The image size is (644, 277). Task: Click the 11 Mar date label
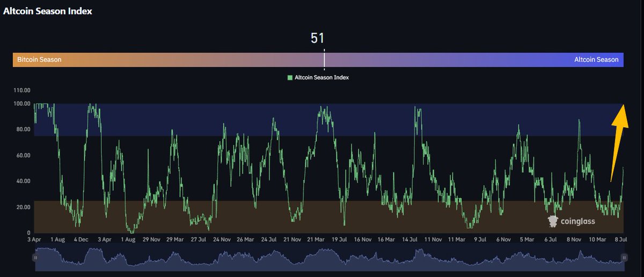click(457, 239)
